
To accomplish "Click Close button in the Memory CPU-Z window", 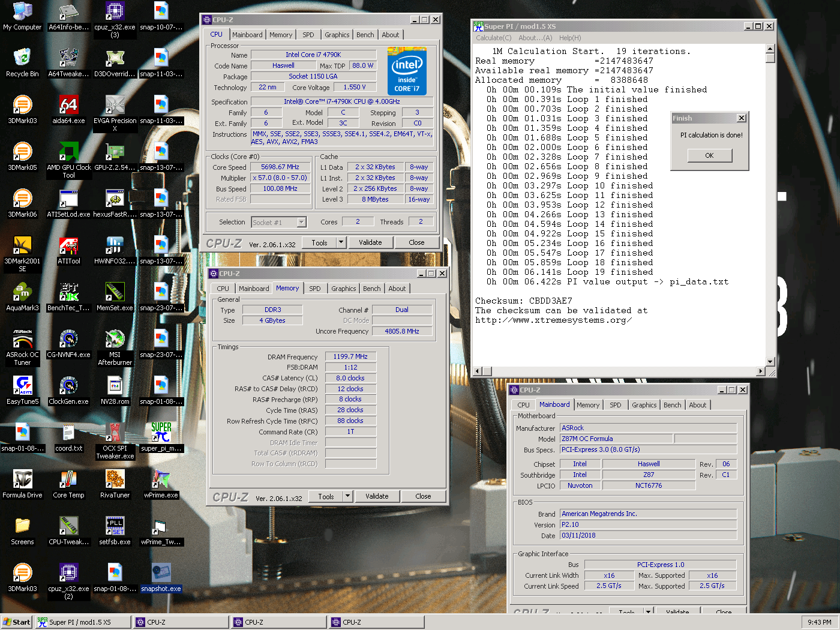I will tap(423, 496).
